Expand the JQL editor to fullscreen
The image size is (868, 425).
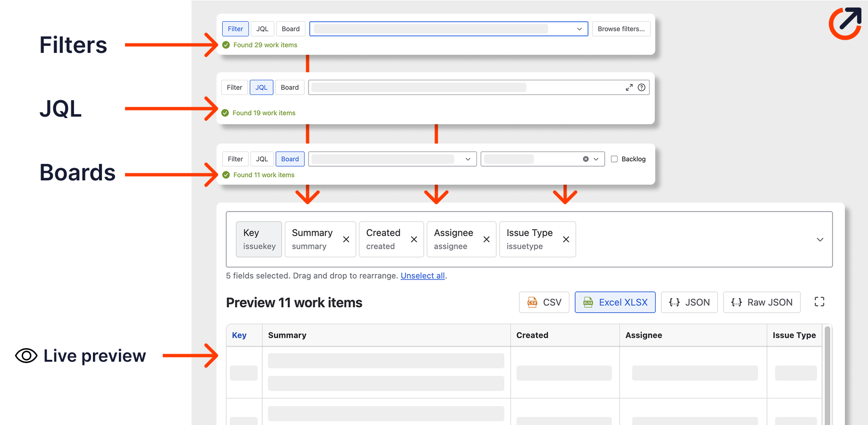[x=629, y=87]
